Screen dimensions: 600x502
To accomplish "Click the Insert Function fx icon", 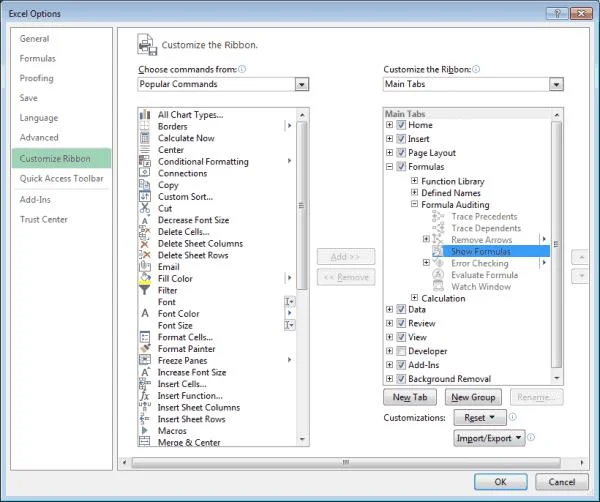I will pos(145,396).
